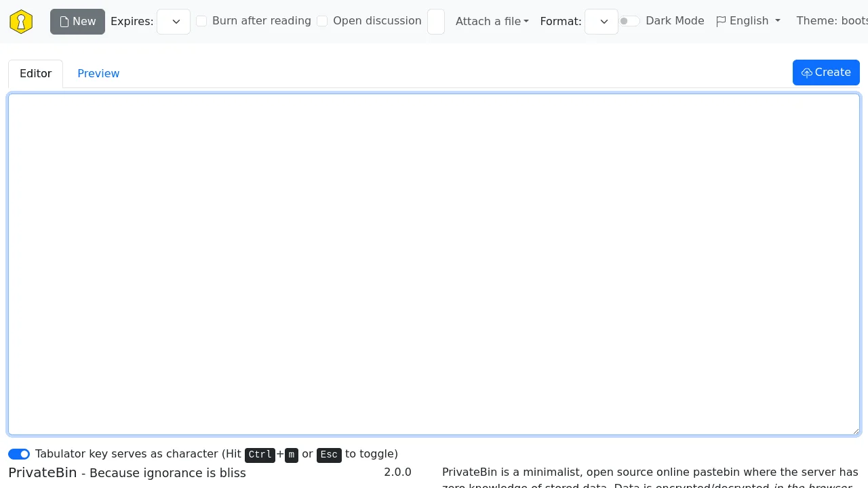Screen dimensions: 868x488
Task: Toggle Tabulator key serves as character switch
Action: 19,454
